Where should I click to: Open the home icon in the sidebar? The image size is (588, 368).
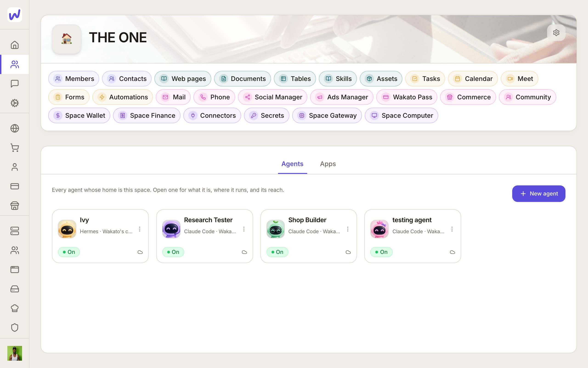click(14, 45)
